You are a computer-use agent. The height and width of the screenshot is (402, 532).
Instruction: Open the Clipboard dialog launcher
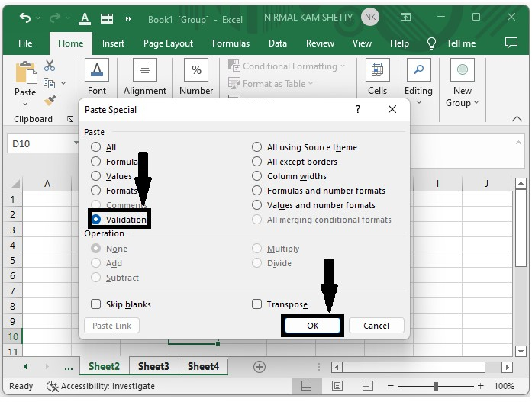[x=70, y=119]
